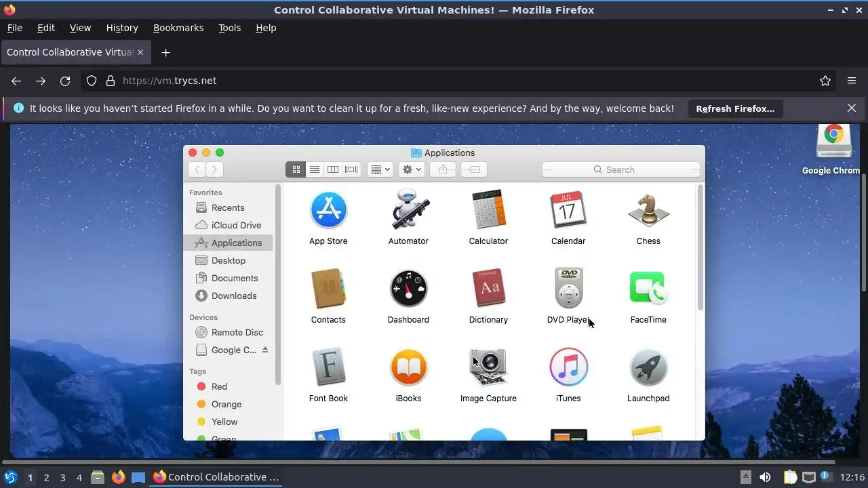The width and height of the screenshot is (868, 488).
Task: Click the Dictionary app icon
Action: (x=488, y=289)
